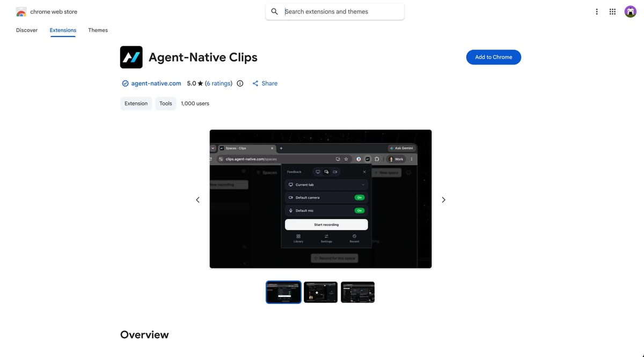Click the 1,000 users text
The height and width of the screenshot is (357, 644).
(195, 103)
